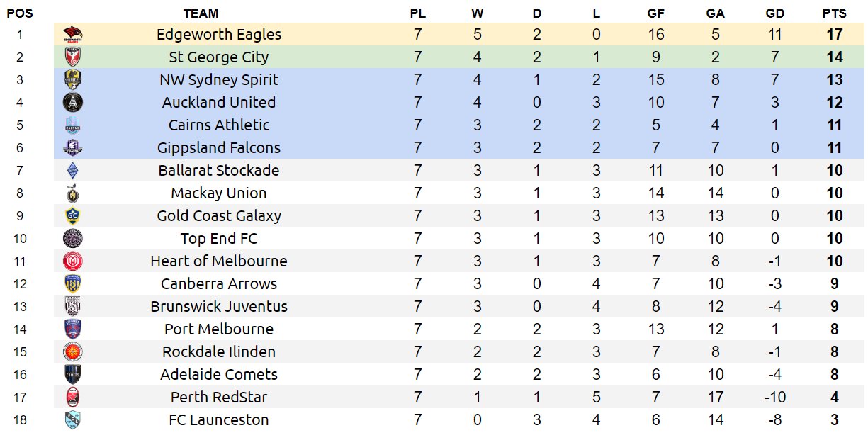Open the Gold Coast Galaxy GC logo
This screenshot has height=445, width=868.
[x=73, y=215]
